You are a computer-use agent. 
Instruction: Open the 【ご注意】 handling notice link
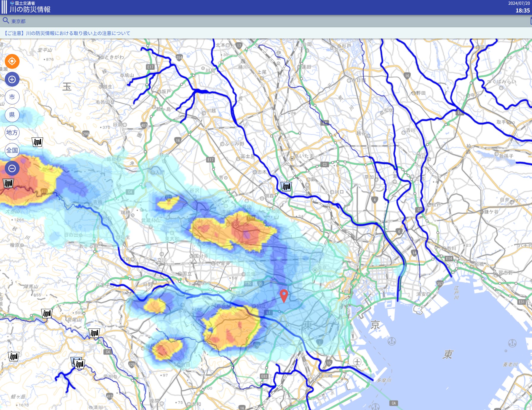click(67, 33)
